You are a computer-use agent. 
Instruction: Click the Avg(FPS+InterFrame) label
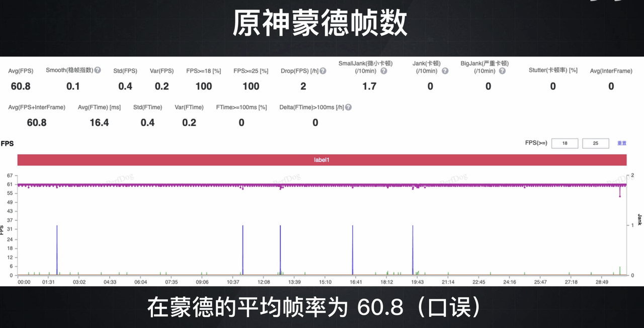(37, 107)
